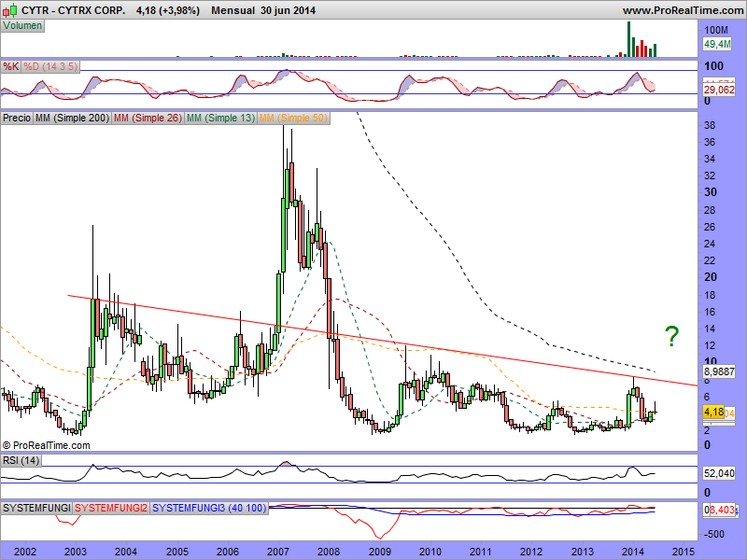Select the 4,18 (+3,98%) quote in header
747x560 pixels.
(x=168, y=10)
